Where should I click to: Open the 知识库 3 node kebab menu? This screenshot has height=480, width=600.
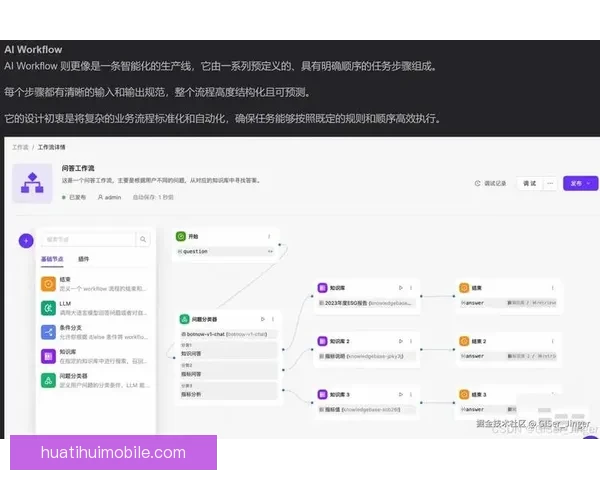click(x=411, y=394)
